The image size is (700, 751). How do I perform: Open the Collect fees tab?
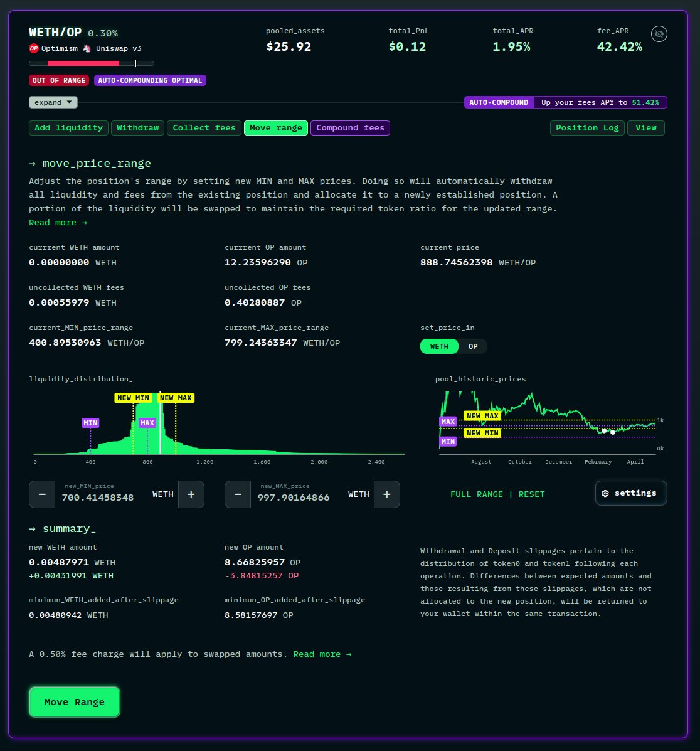click(204, 128)
